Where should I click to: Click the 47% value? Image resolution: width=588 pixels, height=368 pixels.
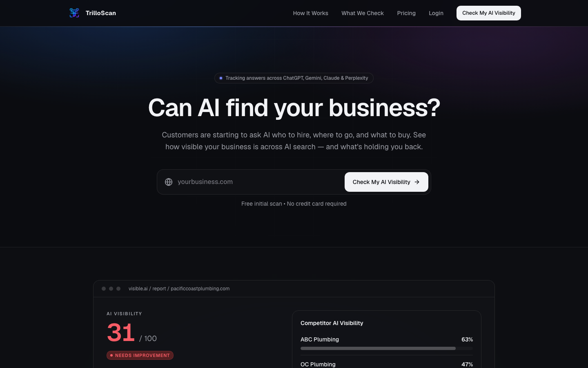click(x=467, y=364)
